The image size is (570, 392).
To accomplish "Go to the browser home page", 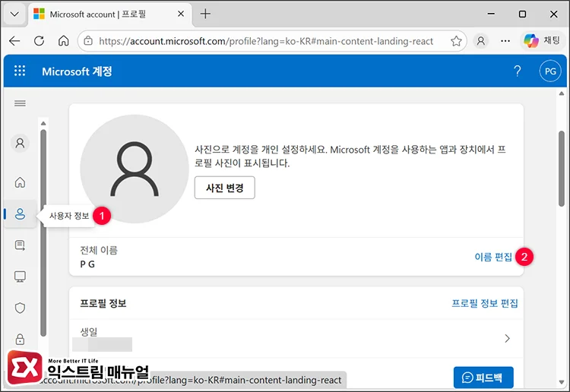I will 63,41.
